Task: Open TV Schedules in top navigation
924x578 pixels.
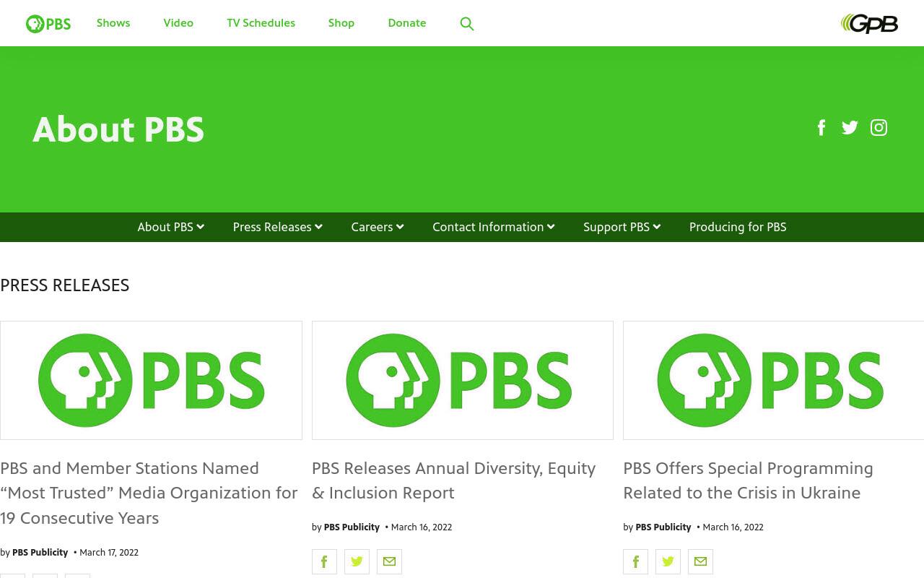Action: (x=261, y=23)
